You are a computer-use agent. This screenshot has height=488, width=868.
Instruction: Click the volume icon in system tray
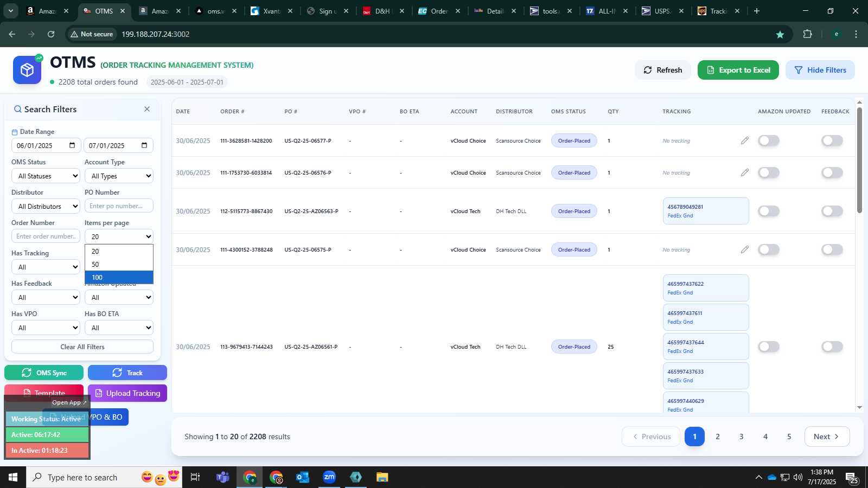[x=798, y=477]
